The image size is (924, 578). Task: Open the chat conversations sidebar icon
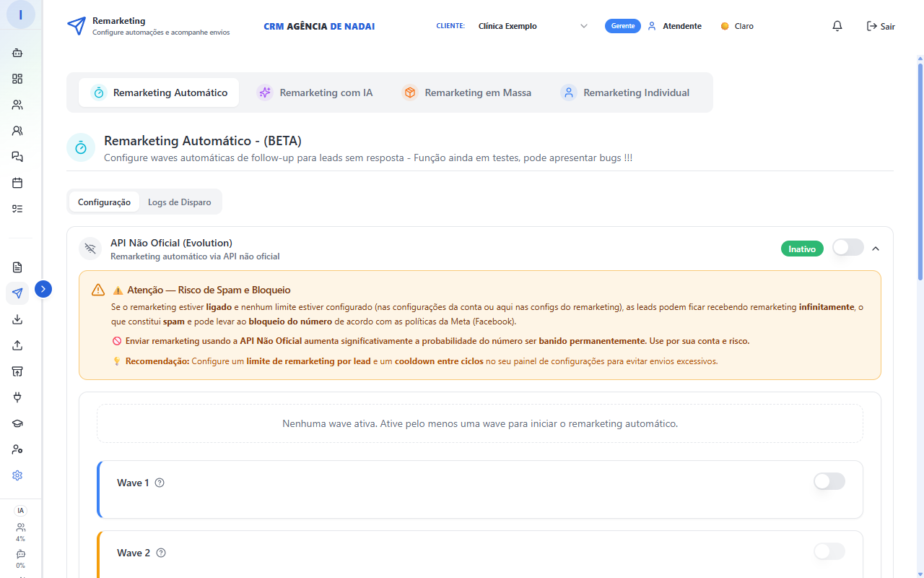(17, 157)
